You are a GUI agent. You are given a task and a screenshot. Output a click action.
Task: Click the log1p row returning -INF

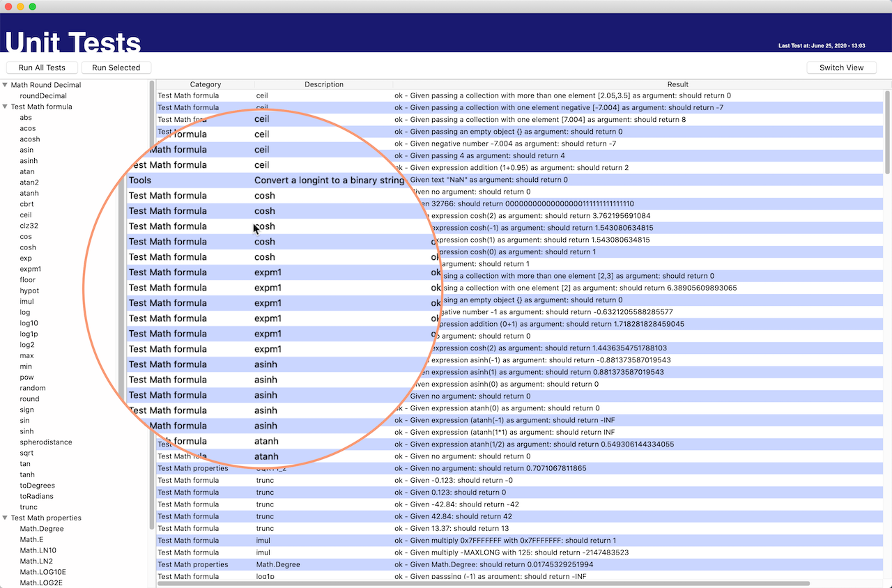519,576
